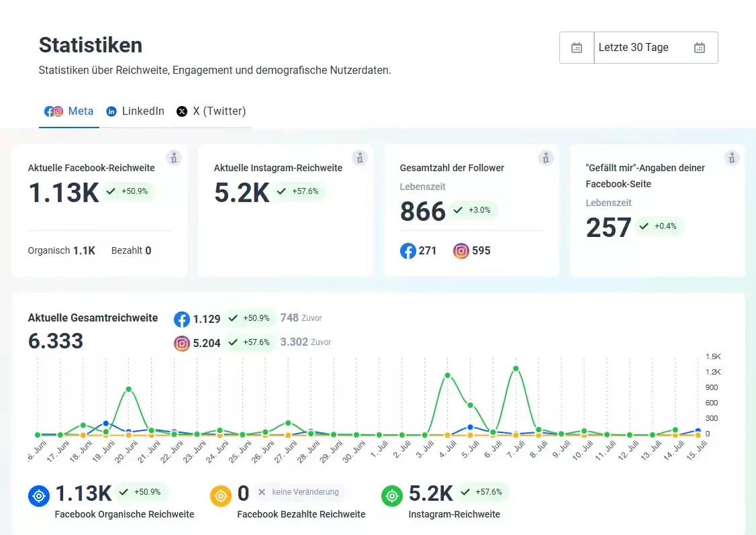Click calendar icon inside Letzte 30 Tage field

[x=699, y=48]
